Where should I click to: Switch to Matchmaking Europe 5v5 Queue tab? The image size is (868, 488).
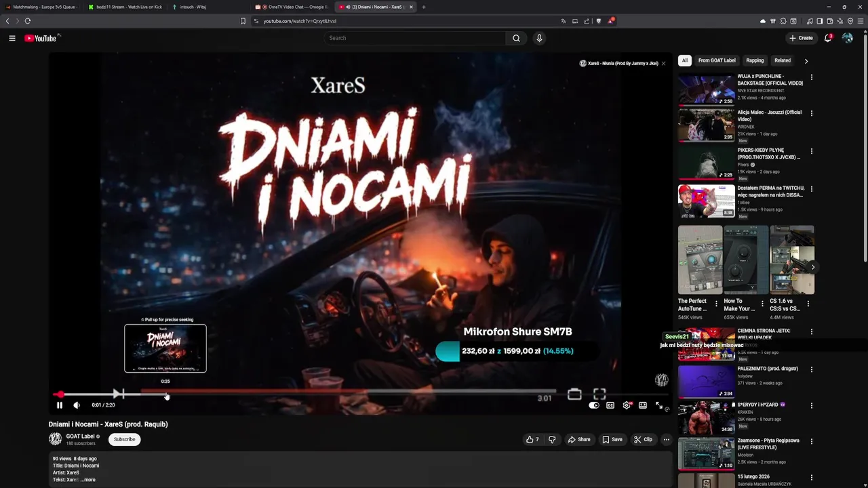(x=41, y=7)
